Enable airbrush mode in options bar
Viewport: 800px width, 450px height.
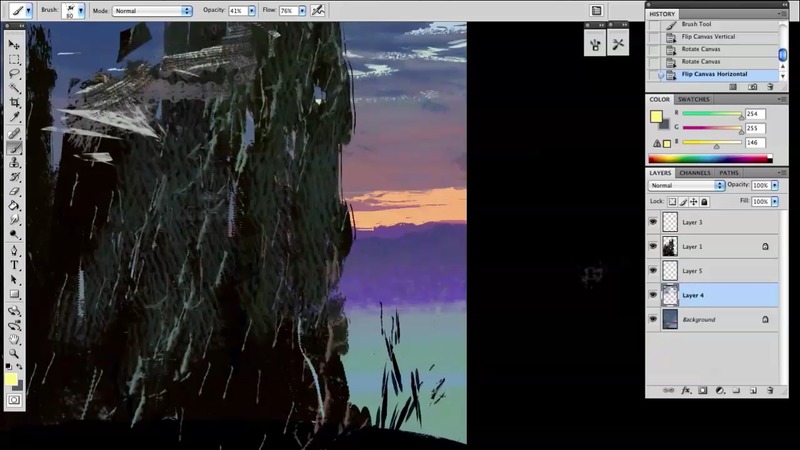(x=317, y=10)
